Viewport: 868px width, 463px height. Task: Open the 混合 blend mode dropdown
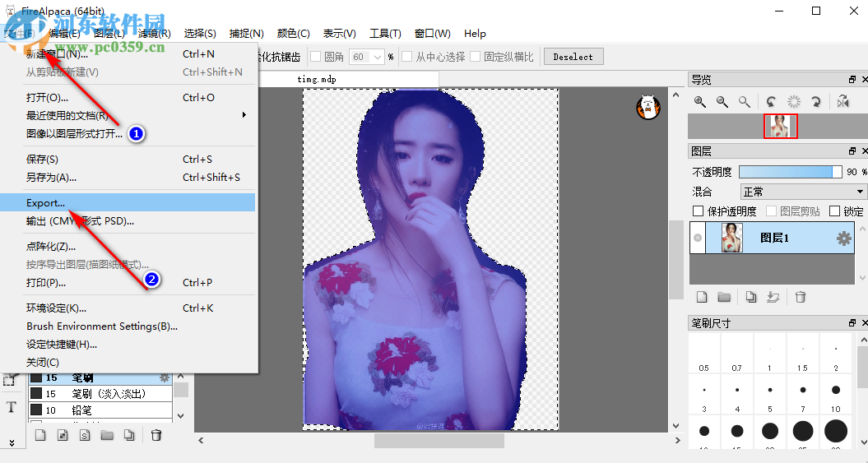[x=803, y=192]
